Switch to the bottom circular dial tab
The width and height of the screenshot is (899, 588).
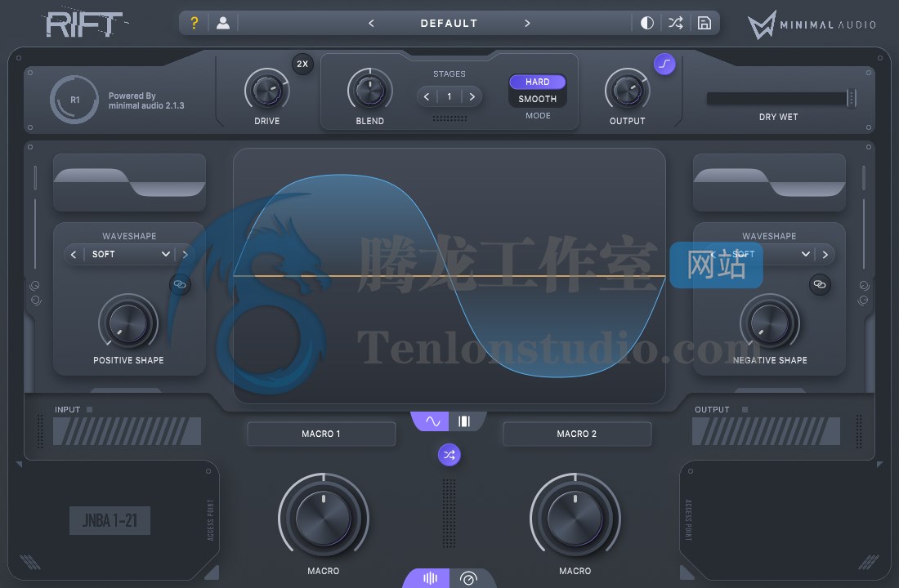click(x=468, y=578)
